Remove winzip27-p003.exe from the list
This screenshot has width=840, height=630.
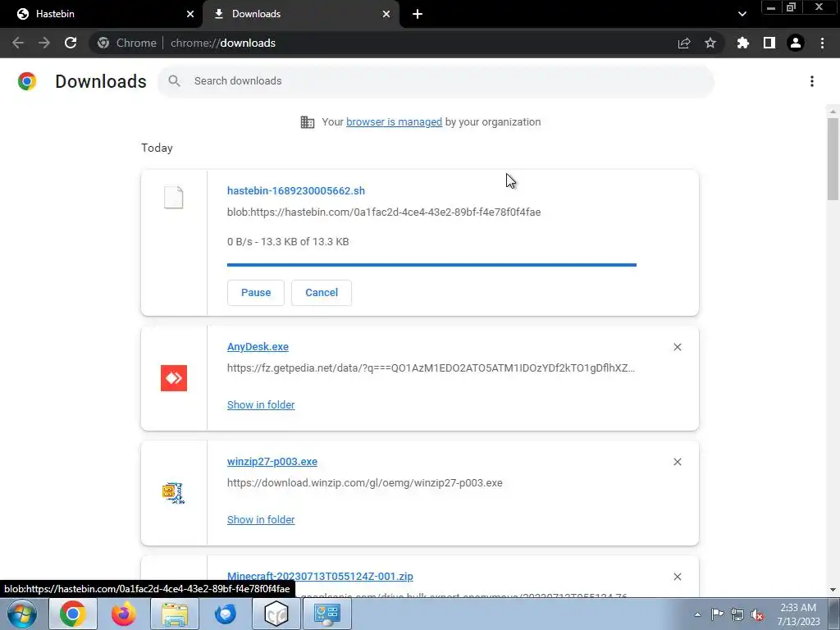pos(678,462)
